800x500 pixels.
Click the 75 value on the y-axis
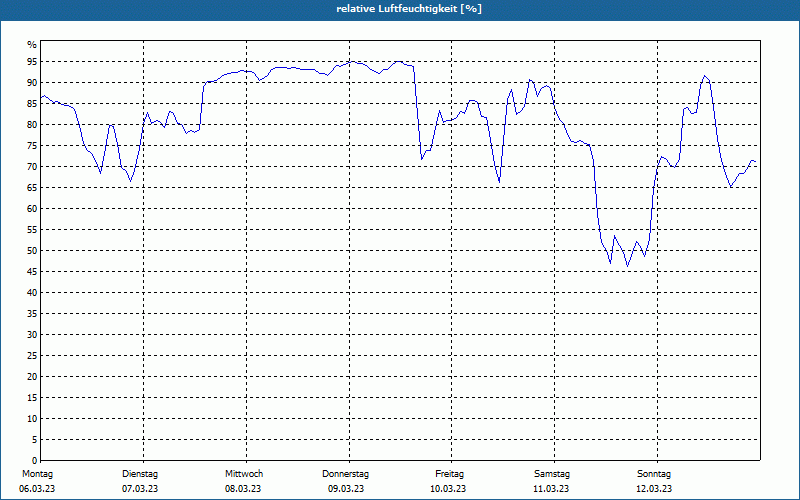(32, 145)
